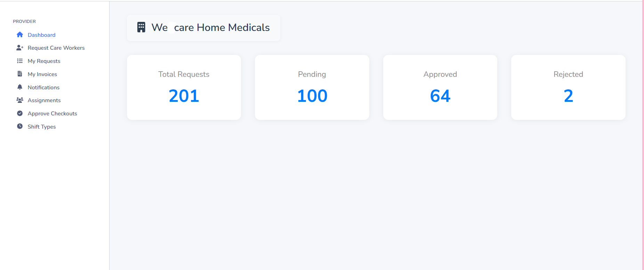Click the Assignments group icon
This screenshot has width=644, height=270.
pyautogui.click(x=20, y=100)
